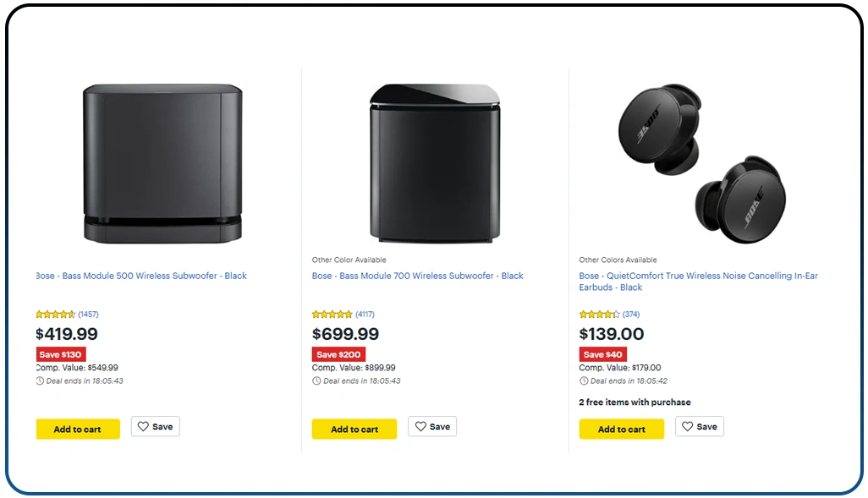This screenshot has height=498, width=868.
Task: Click clock icon under Bass Module 500 deal
Action: pos(40,381)
